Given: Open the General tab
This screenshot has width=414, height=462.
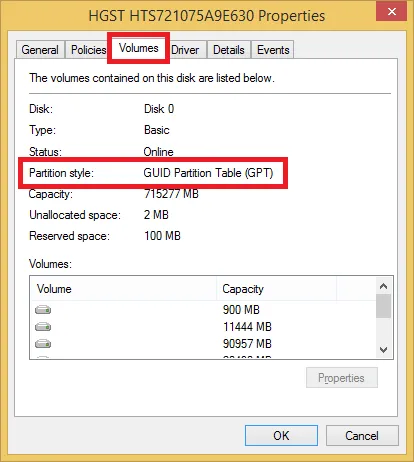Looking at the screenshot, I should (40, 50).
